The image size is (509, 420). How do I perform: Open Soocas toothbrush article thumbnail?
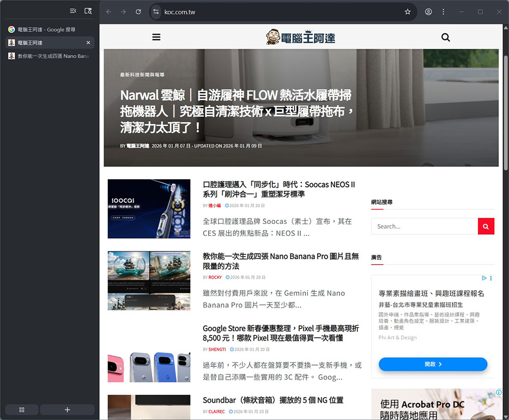coord(149,209)
